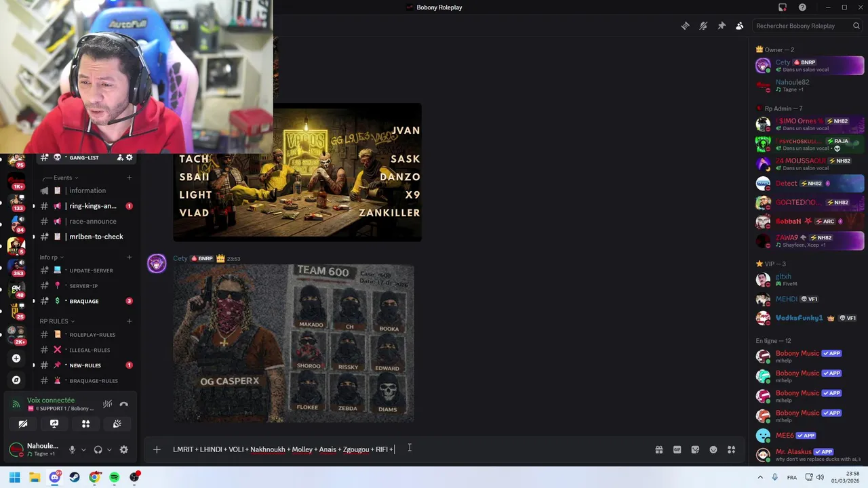
Task: Disconnect from voice with hang-up icon
Action: tap(123, 404)
